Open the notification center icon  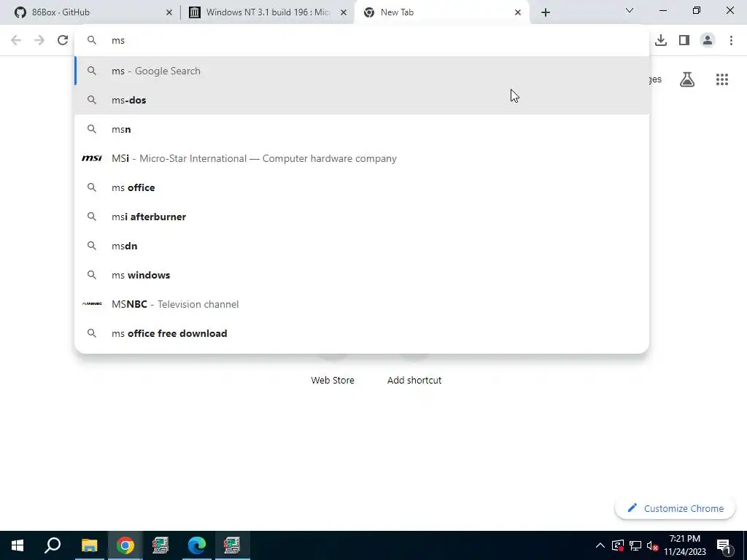[x=724, y=545]
